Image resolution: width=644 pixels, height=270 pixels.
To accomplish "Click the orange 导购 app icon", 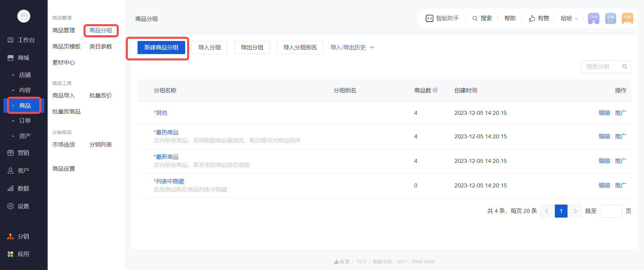I will click(x=627, y=18).
